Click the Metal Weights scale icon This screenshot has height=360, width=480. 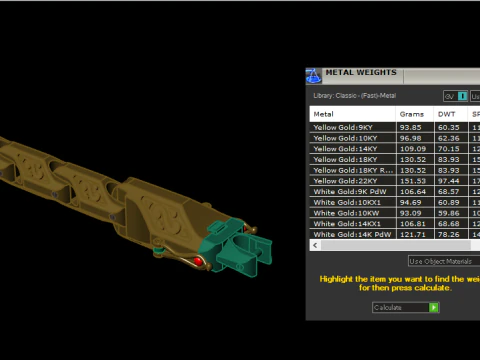(313, 76)
